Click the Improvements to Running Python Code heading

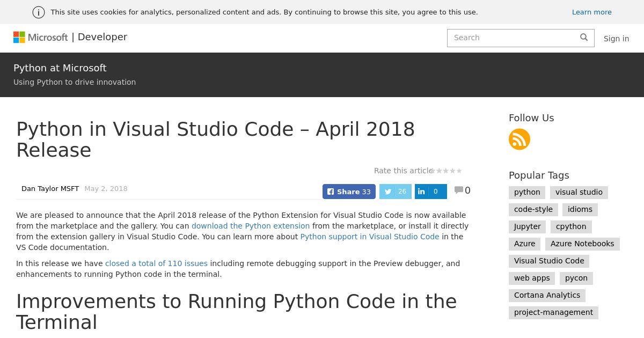[236, 312]
